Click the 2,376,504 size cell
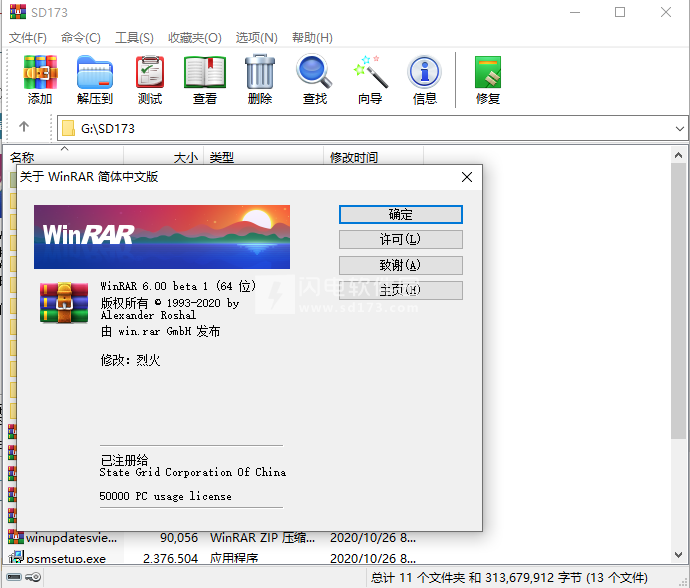 tap(170, 558)
